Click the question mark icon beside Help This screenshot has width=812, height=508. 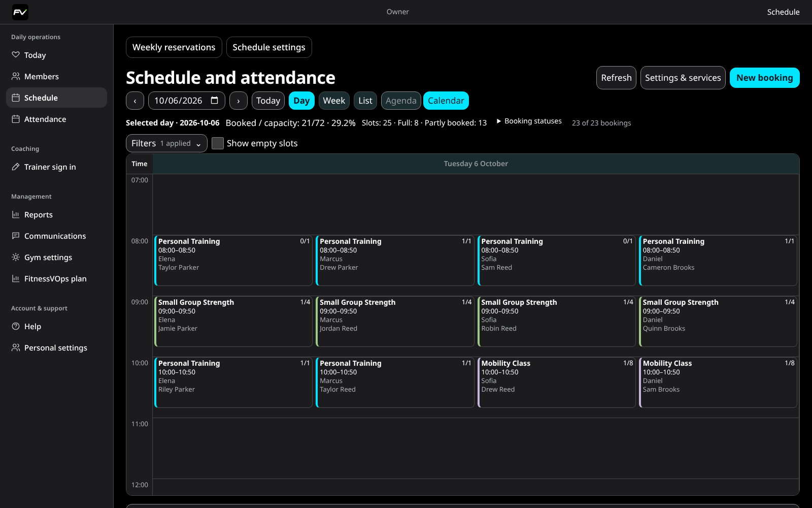pyautogui.click(x=16, y=326)
